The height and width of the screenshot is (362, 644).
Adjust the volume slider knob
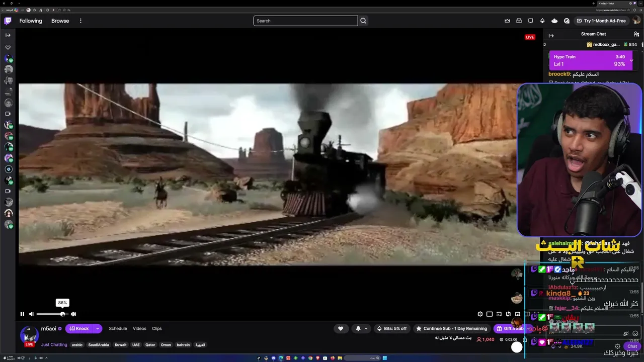pyautogui.click(x=62, y=314)
